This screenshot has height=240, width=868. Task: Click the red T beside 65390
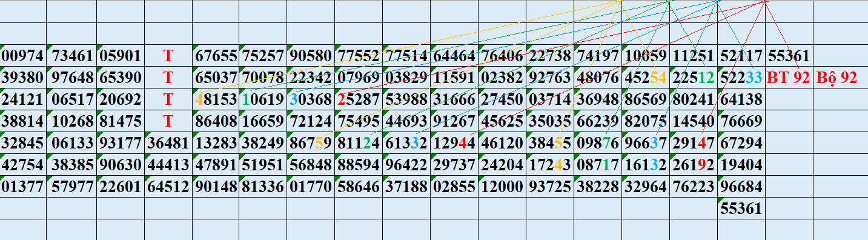pos(168,78)
